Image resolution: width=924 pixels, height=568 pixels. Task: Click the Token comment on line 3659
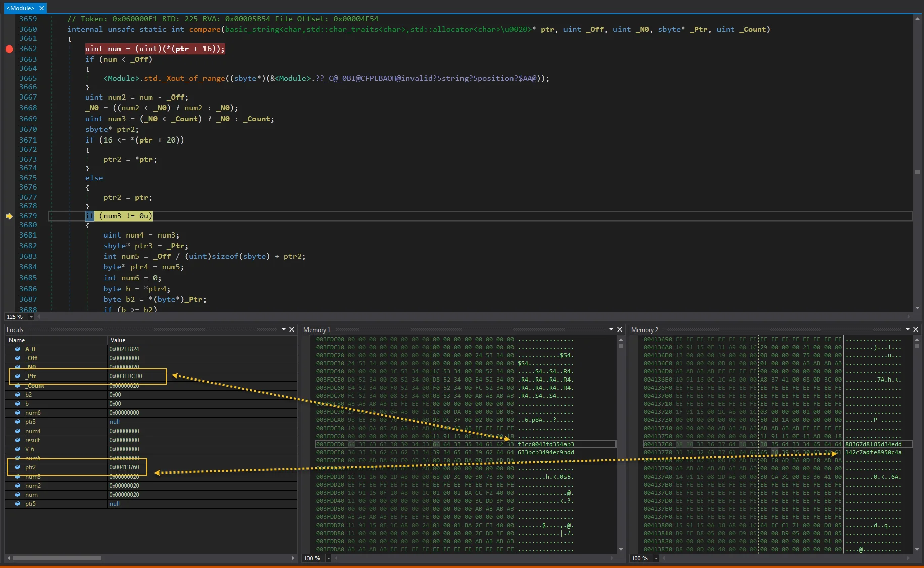click(x=223, y=19)
